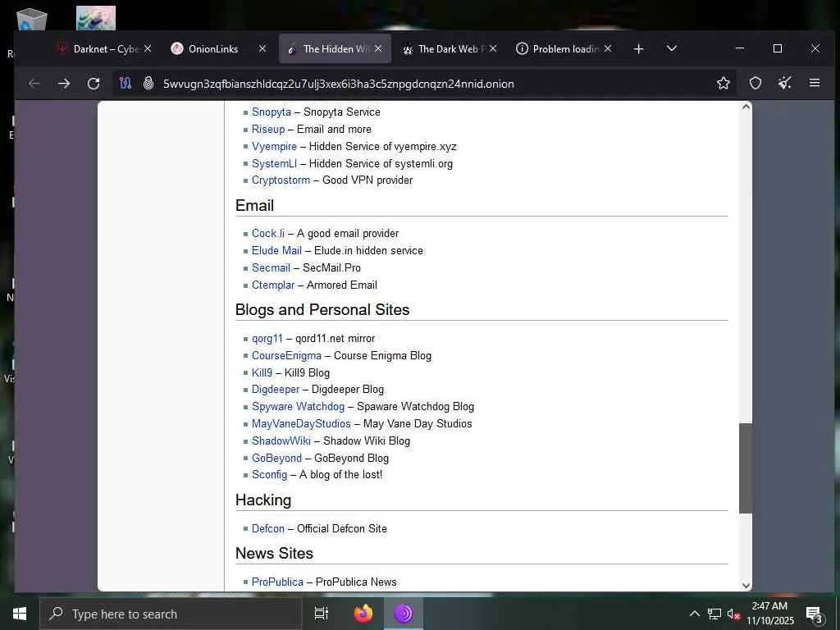Viewport: 840px width, 630px height.
Task: Go back with the back arrow
Action: (34, 84)
